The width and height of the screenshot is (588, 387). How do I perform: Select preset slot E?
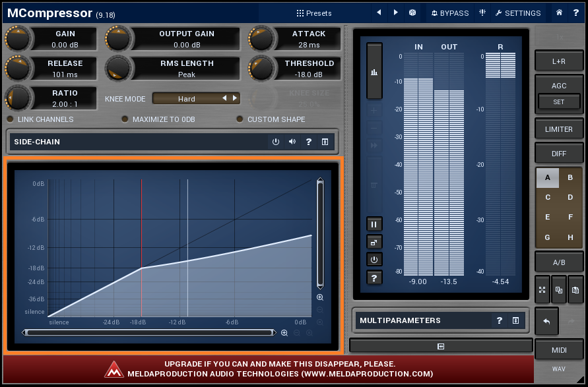[548, 218]
